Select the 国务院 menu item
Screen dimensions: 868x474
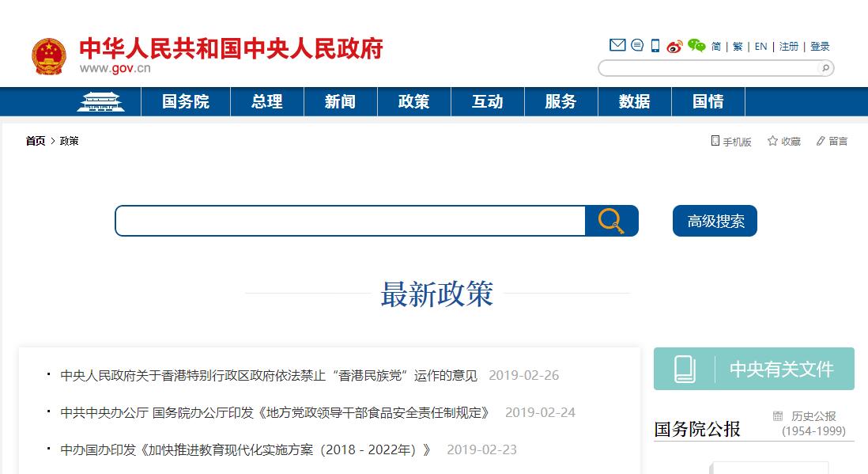point(186,101)
